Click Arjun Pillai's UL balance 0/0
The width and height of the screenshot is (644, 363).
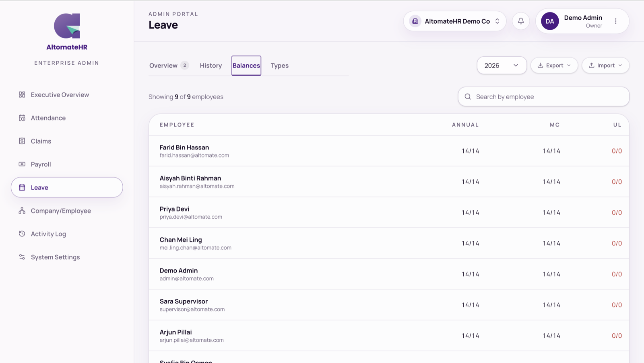click(617, 336)
